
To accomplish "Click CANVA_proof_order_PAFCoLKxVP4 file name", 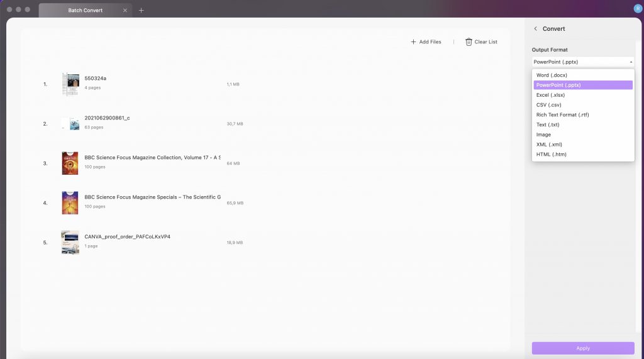I will (127, 236).
